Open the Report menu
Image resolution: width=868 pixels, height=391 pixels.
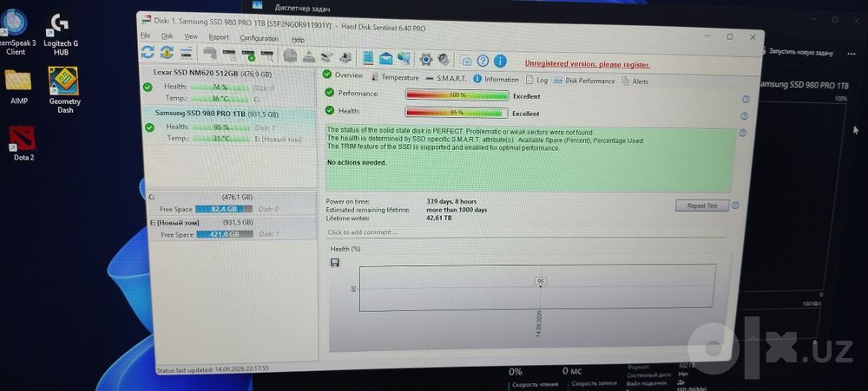219,37
